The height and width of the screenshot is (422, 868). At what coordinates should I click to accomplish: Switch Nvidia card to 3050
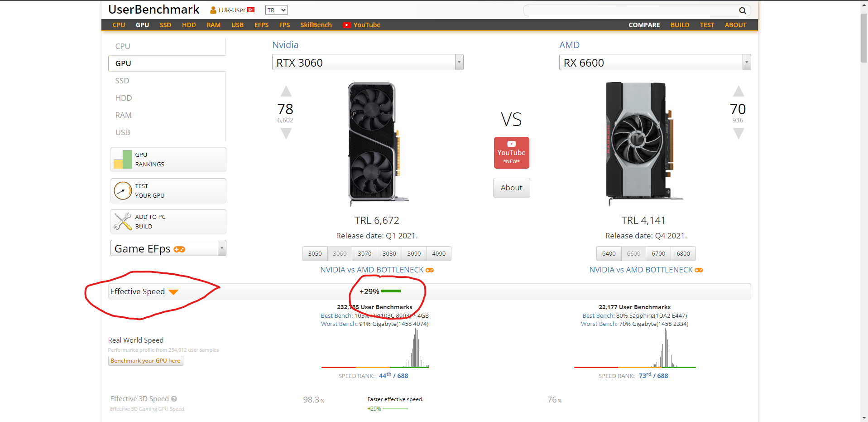coord(315,254)
